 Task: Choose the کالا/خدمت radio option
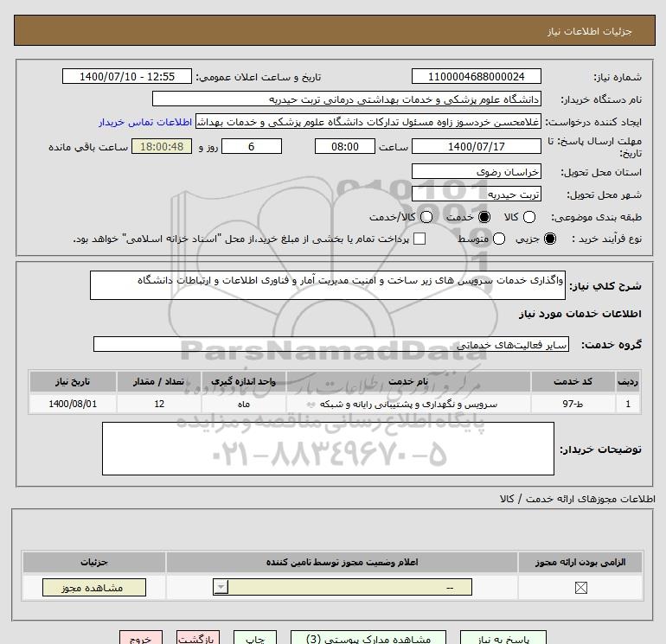(x=426, y=217)
